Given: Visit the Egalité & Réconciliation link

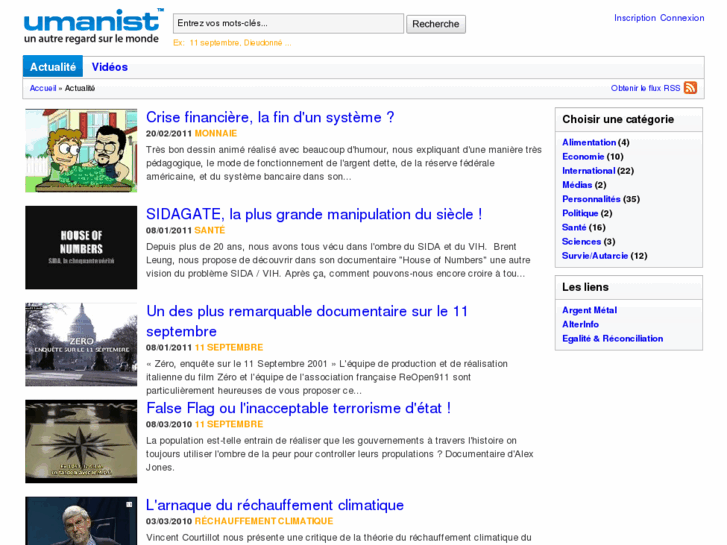Looking at the screenshot, I should click(x=612, y=339).
